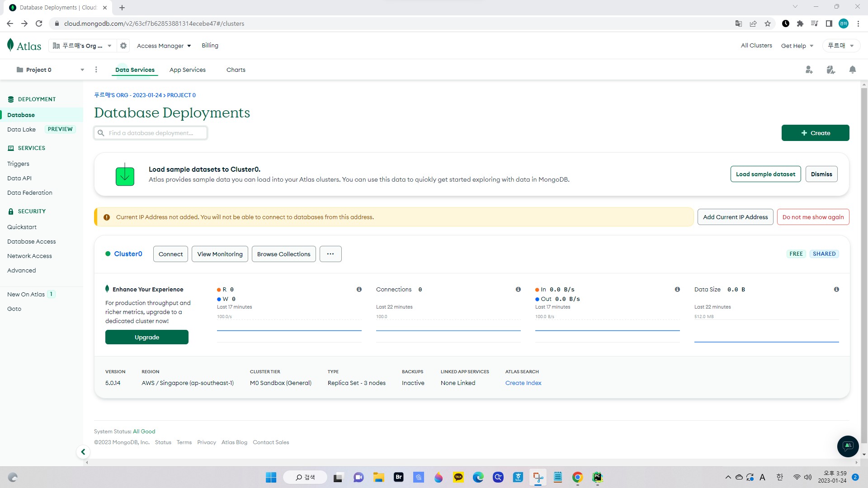Open the Project 0 selector dropdown
This screenshot has width=868, height=488.
[50, 70]
